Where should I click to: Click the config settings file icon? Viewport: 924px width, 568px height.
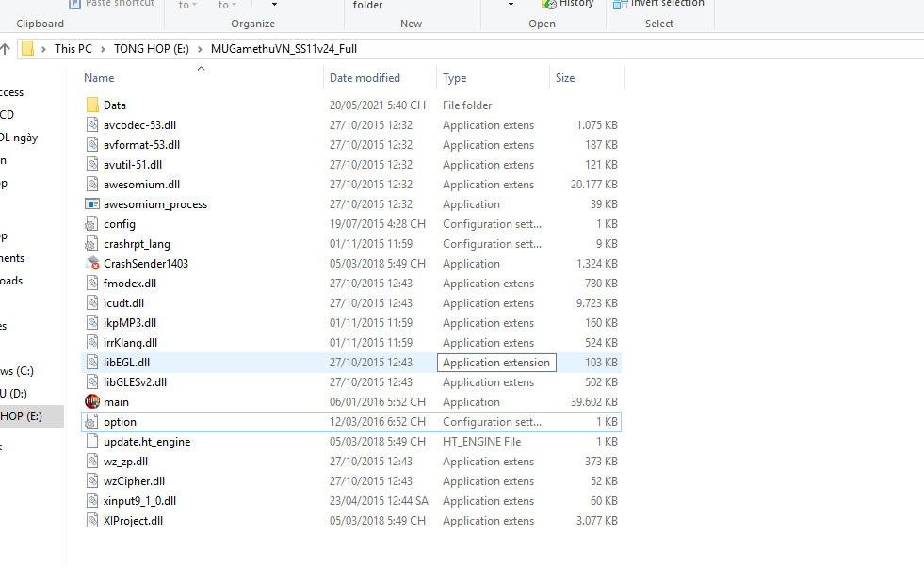click(x=92, y=224)
